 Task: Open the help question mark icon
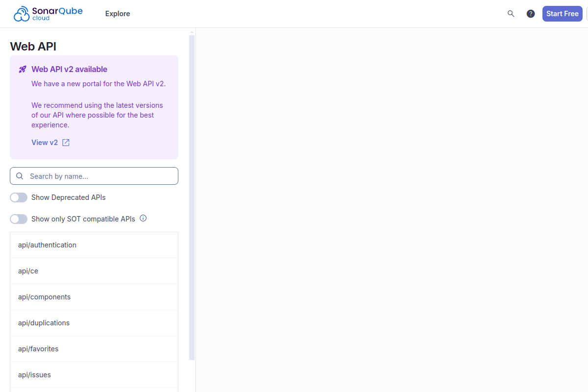pos(531,14)
